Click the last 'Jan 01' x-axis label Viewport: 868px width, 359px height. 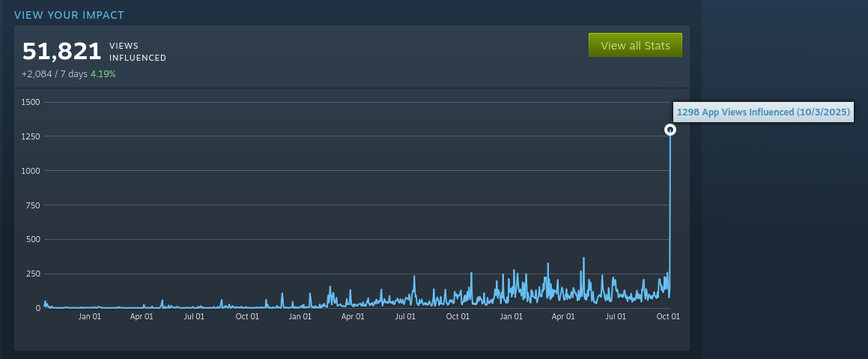511,317
